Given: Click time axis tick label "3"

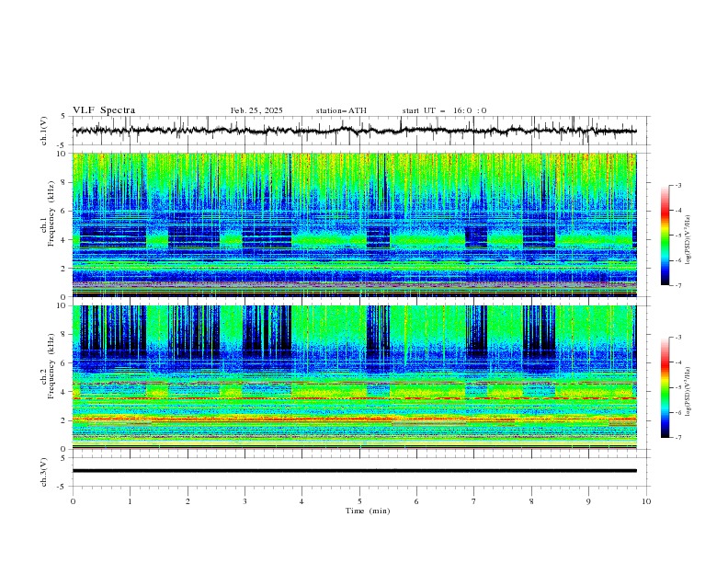Looking at the screenshot, I should [245, 501].
